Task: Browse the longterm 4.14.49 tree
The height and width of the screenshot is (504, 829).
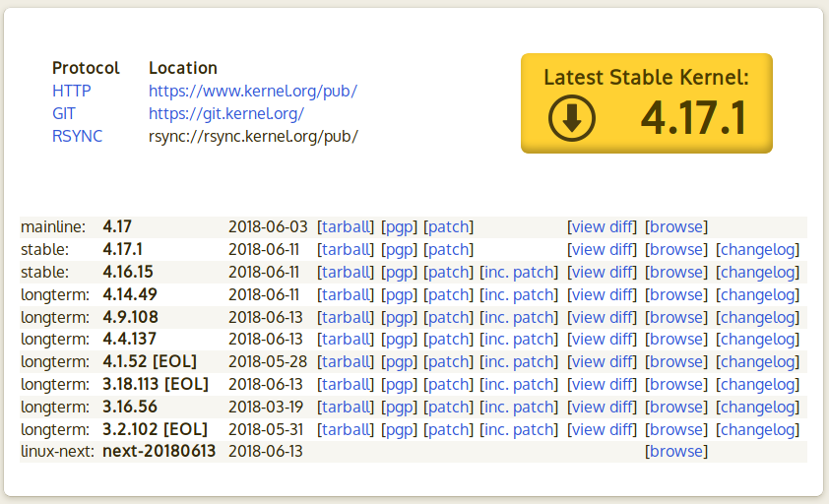Action: coord(676,294)
